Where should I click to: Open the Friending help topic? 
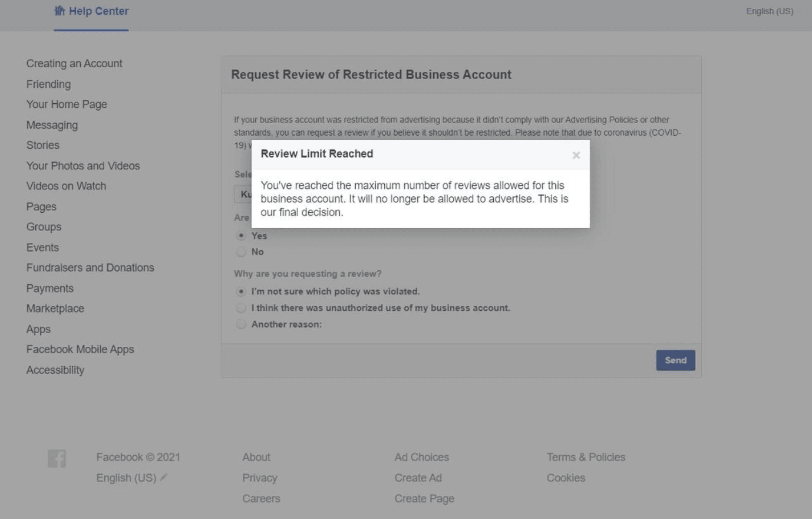point(48,84)
